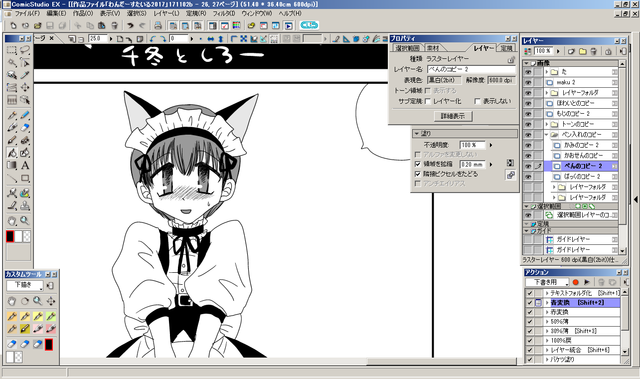
Task: Check the 表示しない checkbox
Action: [477, 101]
